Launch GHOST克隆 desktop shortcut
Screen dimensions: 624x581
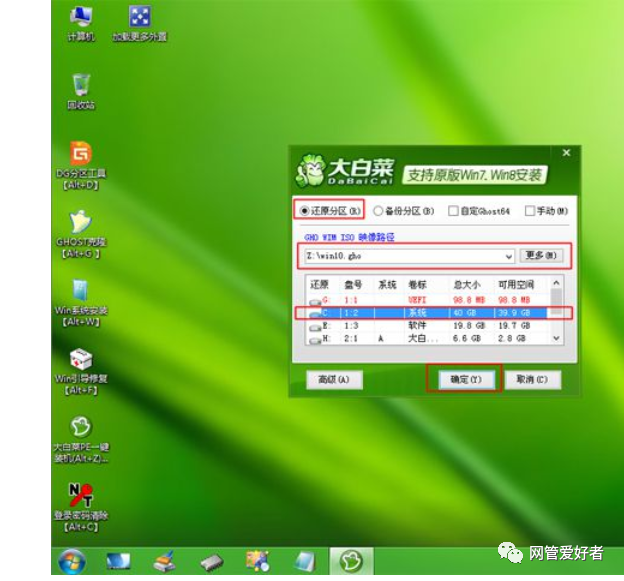pos(81,234)
